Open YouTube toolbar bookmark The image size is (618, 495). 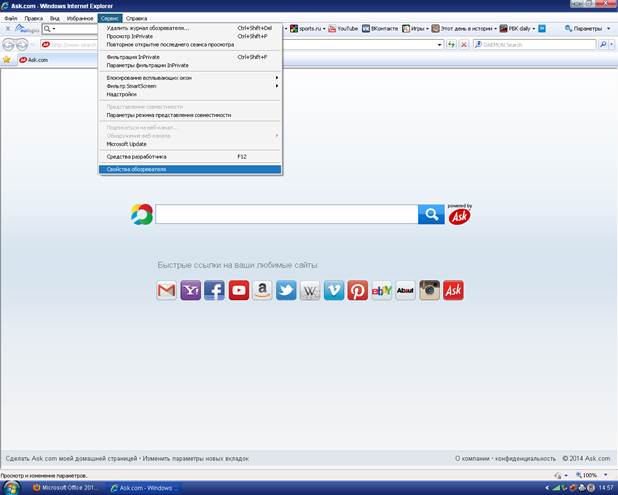point(343,28)
